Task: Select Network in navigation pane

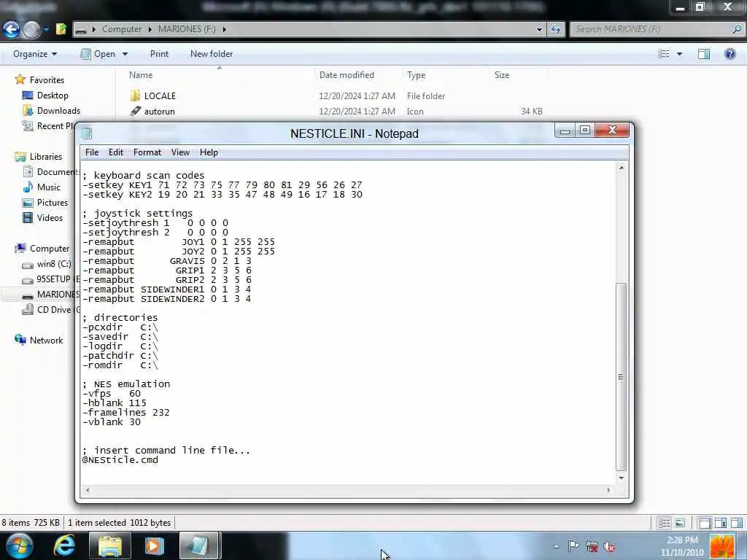Action: pos(46,340)
